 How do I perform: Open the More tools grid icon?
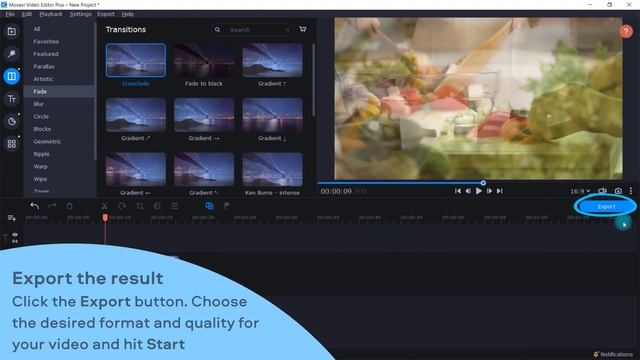tap(11, 144)
